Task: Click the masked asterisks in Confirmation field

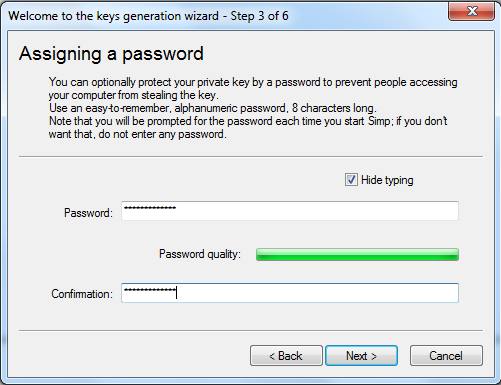Action: (150, 290)
